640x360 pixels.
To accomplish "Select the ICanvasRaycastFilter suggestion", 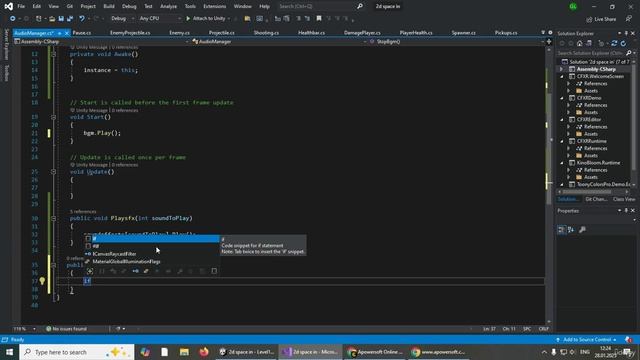I will point(152,254).
